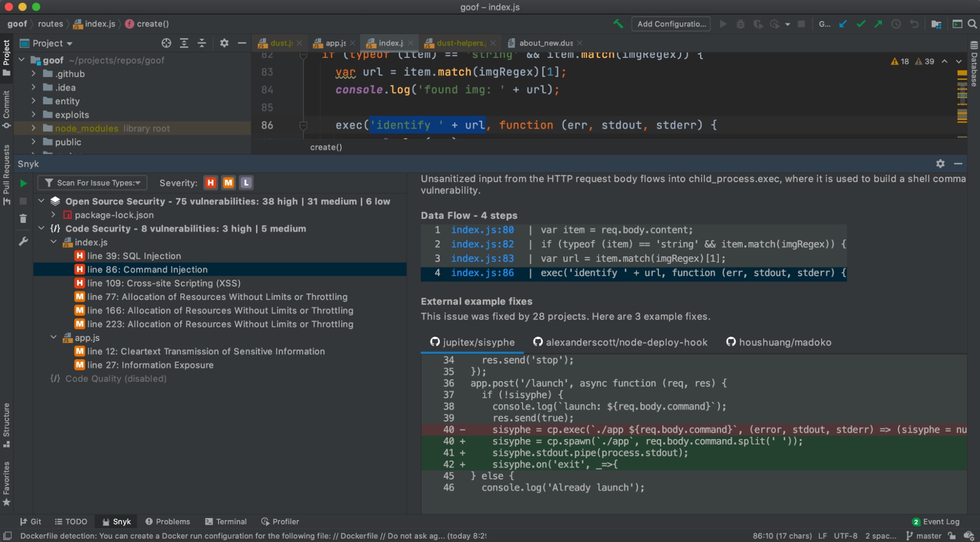Select houshuang/madoko example fix tab

point(779,342)
